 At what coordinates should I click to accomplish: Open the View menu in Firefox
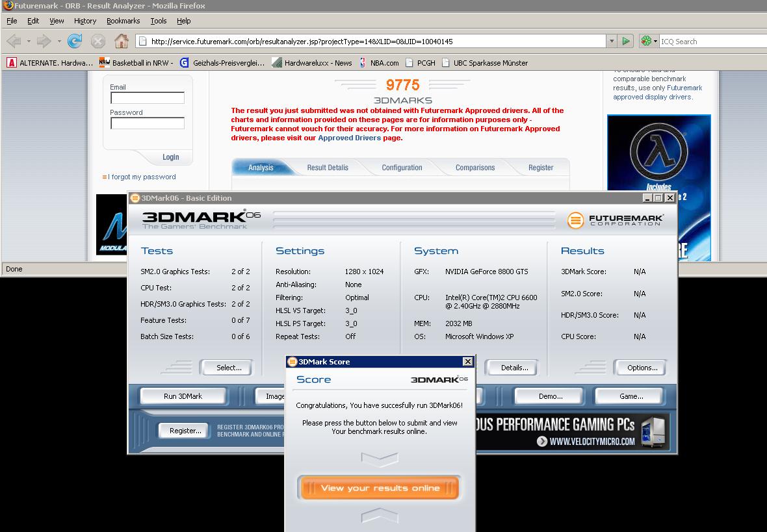pos(57,21)
